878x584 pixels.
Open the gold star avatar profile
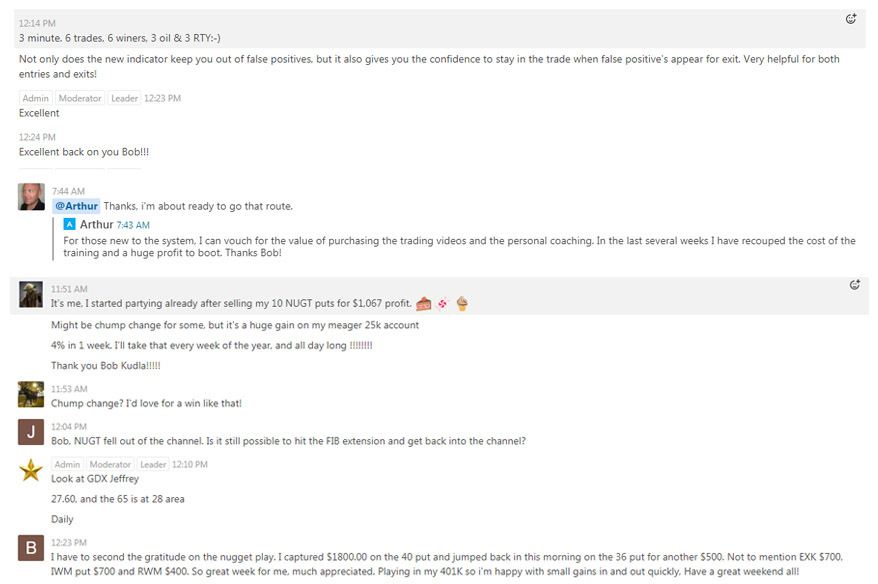(31, 470)
